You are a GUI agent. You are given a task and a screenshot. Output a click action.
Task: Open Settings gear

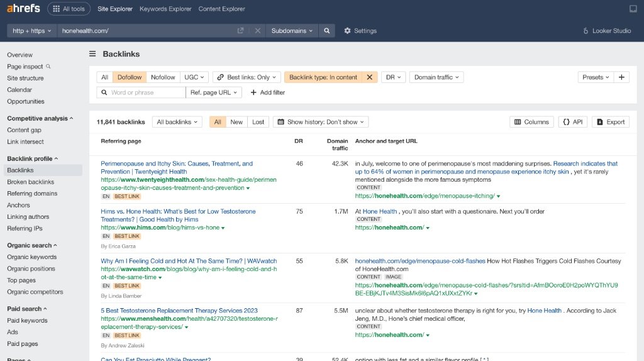[360, 31]
